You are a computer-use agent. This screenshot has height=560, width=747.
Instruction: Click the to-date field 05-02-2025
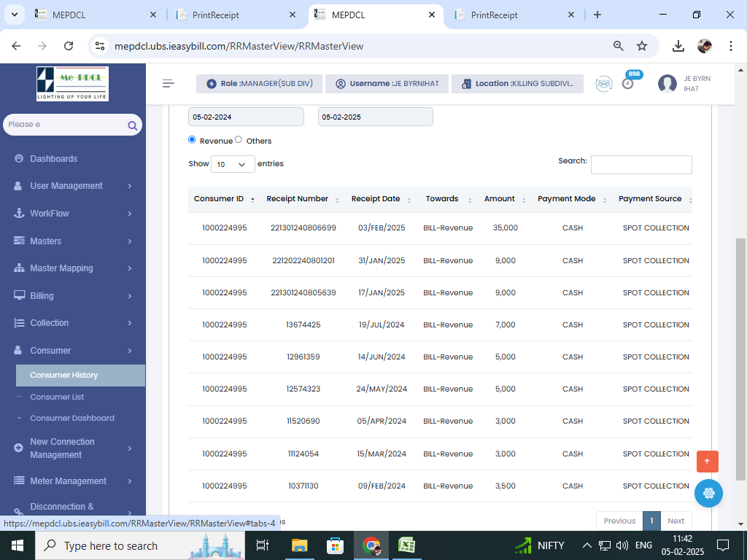click(376, 117)
